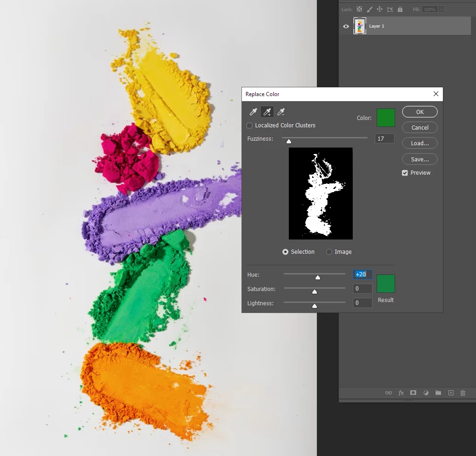Hide Layer 1 with the eye icon
The image size is (476, 456).
(x=346, y=26)
